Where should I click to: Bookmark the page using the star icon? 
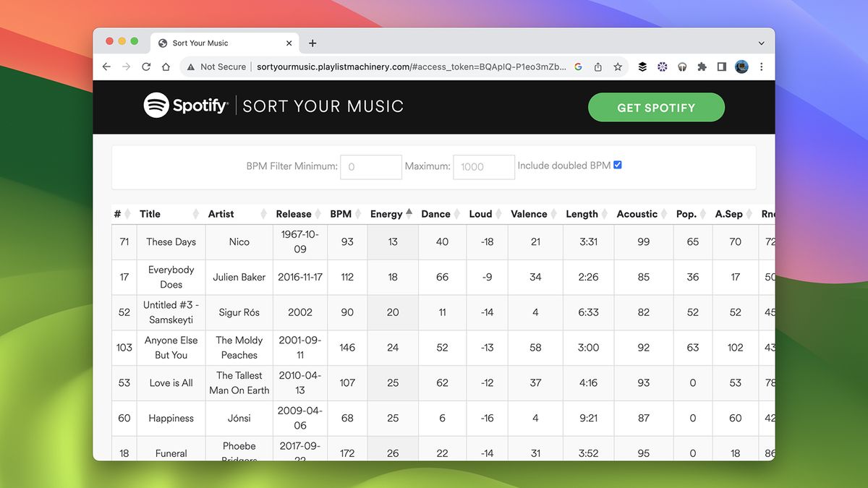click(x=618, y=67)
